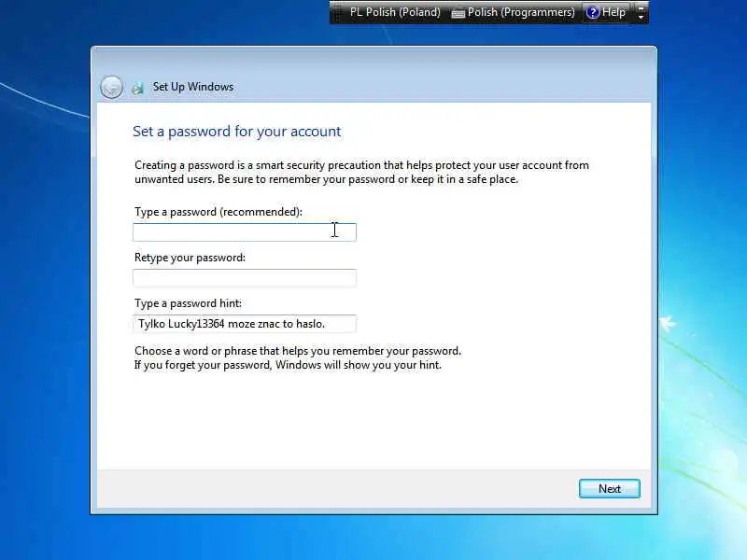Click the Retype your password label
The width and height of the screenshot is (747, 560).
tap(190, 258)
